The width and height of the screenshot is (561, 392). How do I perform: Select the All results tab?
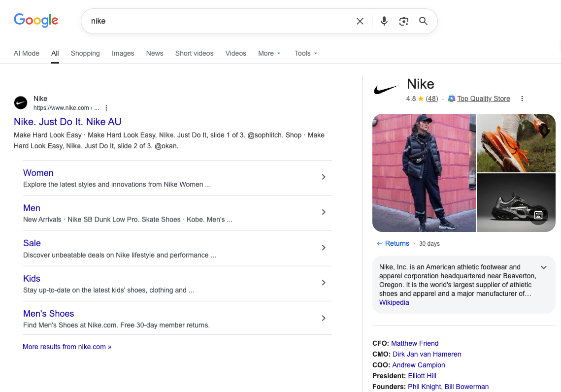(x=55, y=53)
